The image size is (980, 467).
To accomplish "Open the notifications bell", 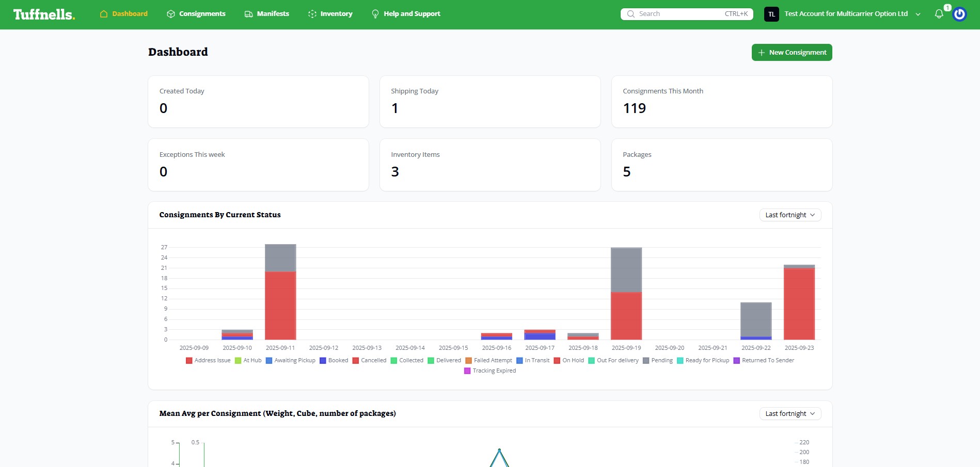I will pos(939,14).
